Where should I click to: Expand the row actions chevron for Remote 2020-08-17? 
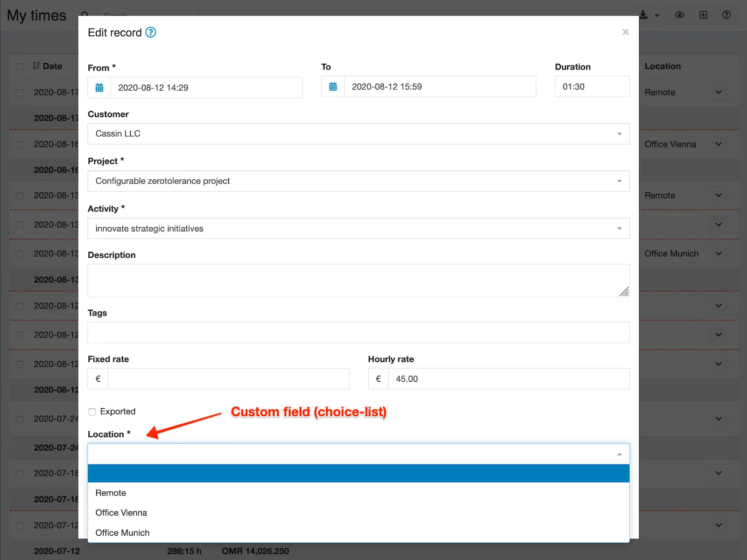719,92
